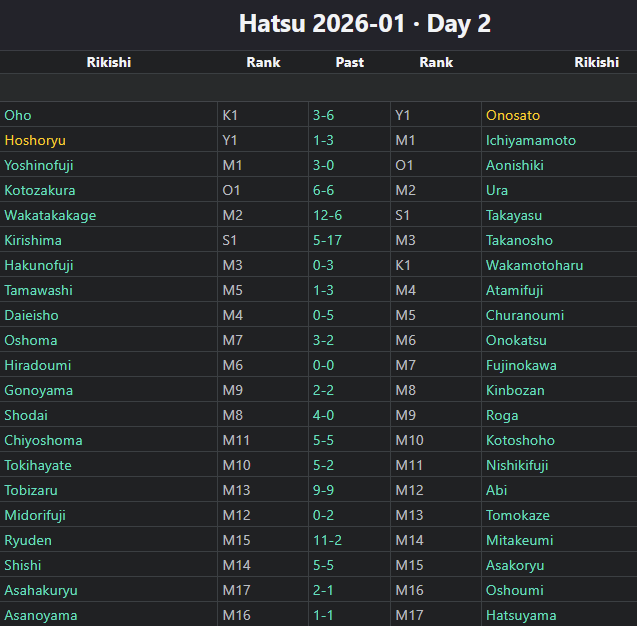
Task: Click Chiyoshoma in the list
Action: [43, 440]
